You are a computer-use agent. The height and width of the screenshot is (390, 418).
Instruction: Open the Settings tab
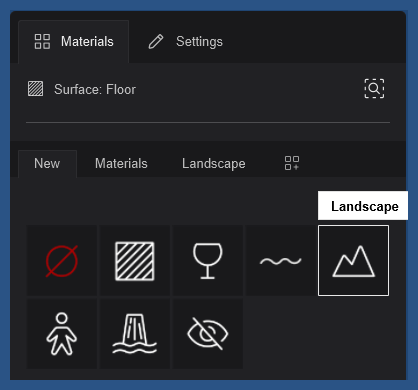185,42
